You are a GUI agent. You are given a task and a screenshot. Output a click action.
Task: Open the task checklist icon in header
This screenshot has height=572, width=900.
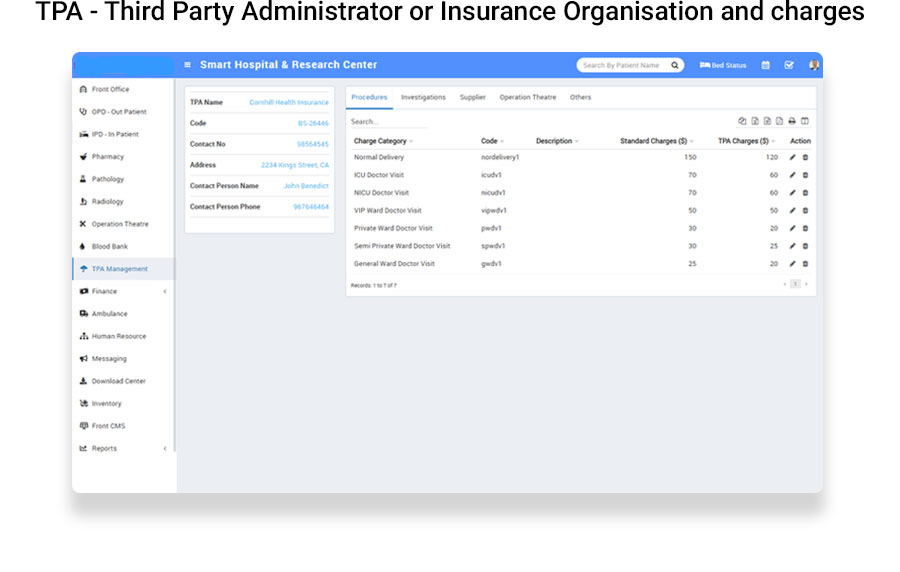click(x=789, y=65)
